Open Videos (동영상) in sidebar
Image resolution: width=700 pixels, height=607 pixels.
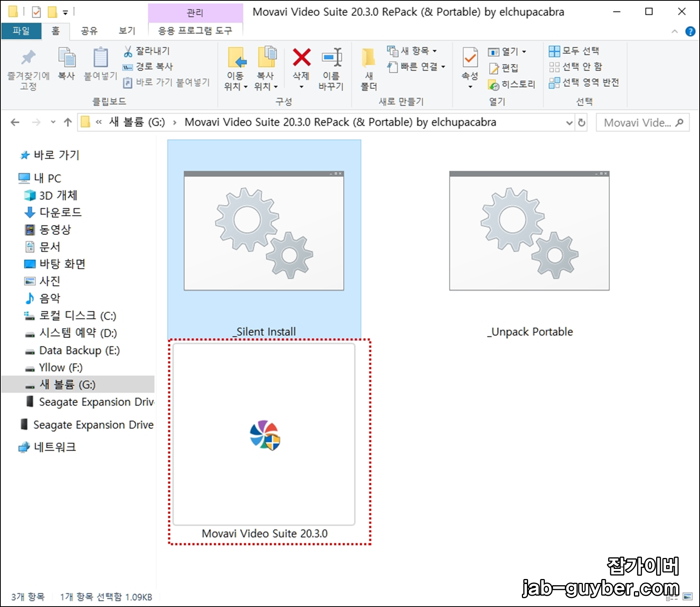[48, 229]
